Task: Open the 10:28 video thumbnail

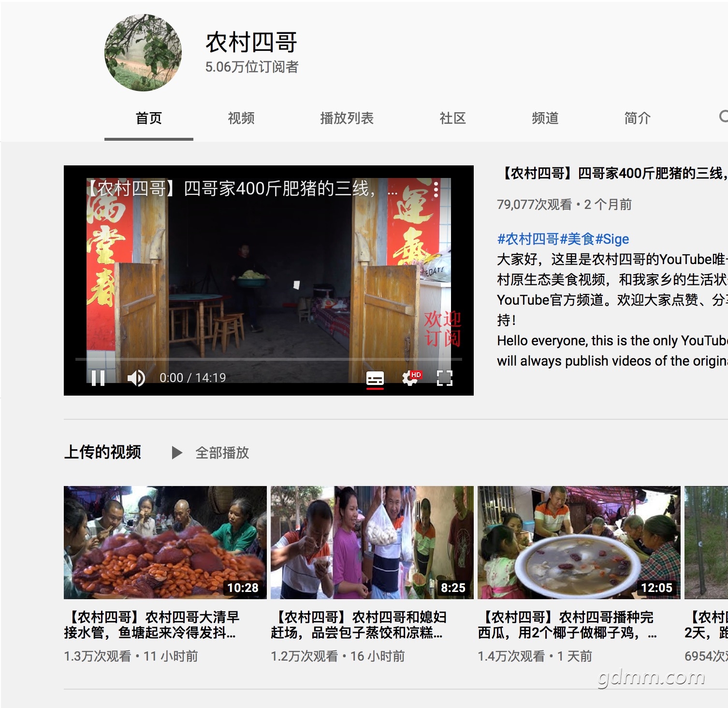Action: (x=165, y=543)
